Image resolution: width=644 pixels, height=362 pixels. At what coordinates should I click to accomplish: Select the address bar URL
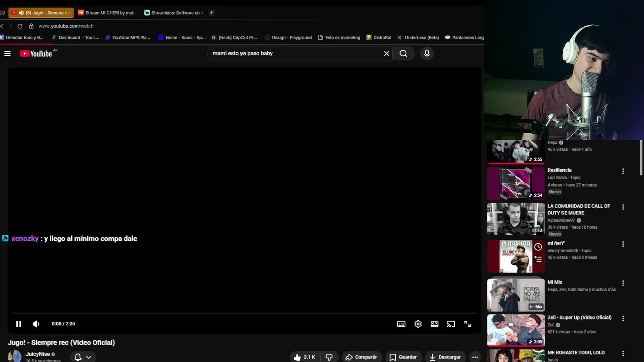[x=66, y=26]
